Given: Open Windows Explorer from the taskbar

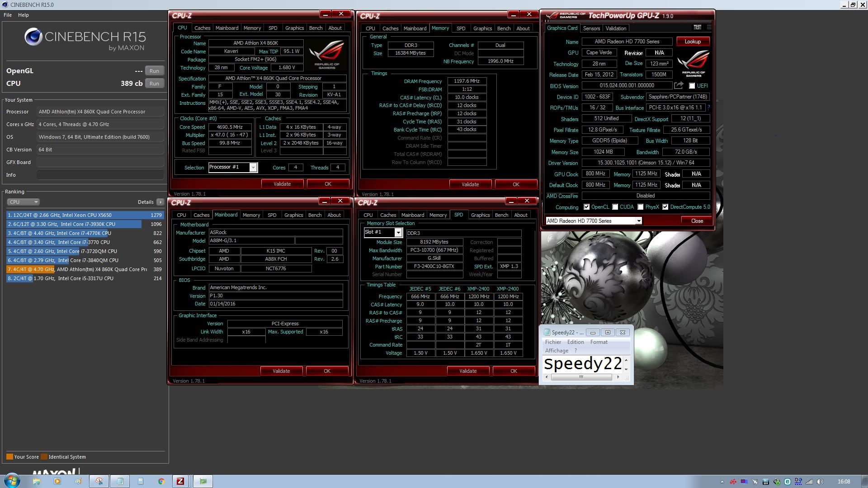Looking at the screenshot, I should (x=36, y=481).
